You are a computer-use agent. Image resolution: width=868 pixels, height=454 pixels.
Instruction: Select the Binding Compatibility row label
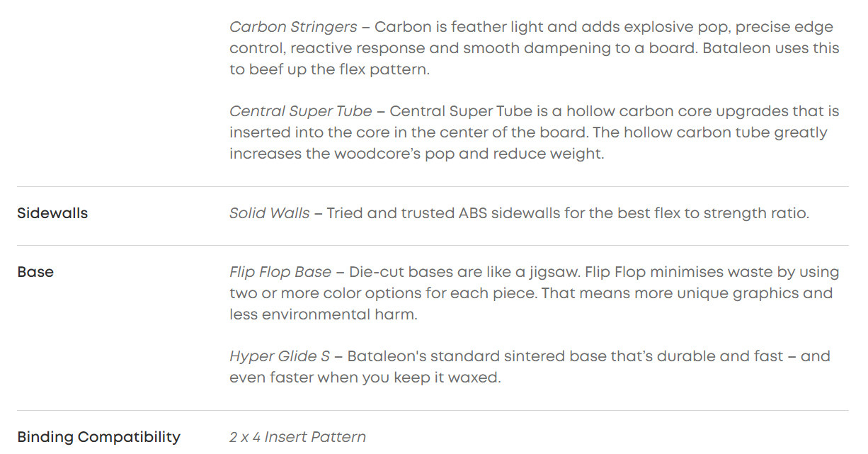[98, 437]
